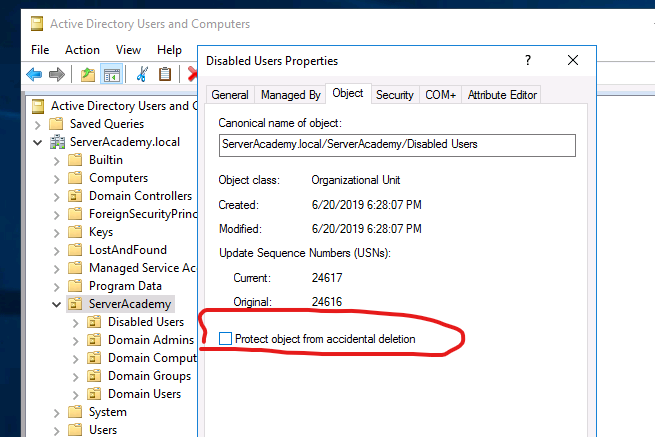Click the dialog help question mark button
The height and width of the screenshot is (437, 655).
(x=528, y=60)
